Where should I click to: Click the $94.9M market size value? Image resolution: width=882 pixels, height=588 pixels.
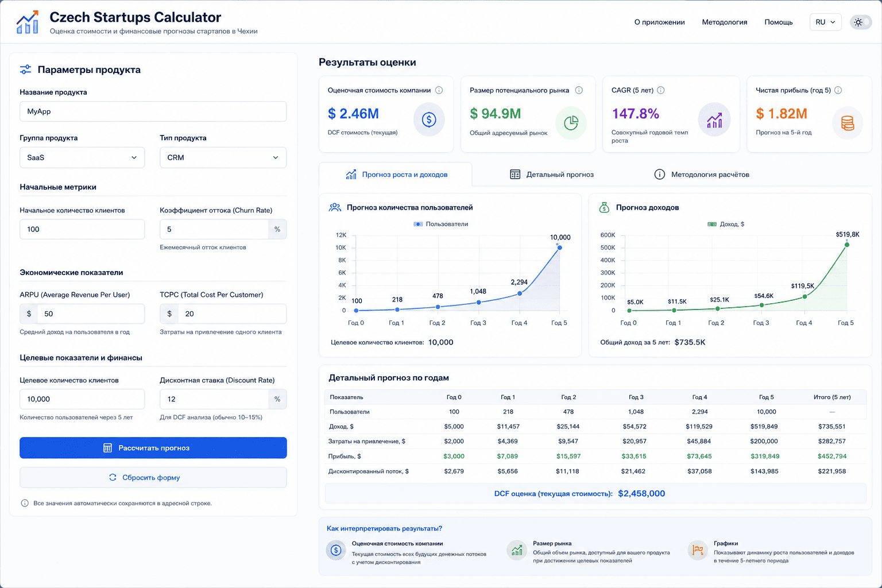pos(495,114)
